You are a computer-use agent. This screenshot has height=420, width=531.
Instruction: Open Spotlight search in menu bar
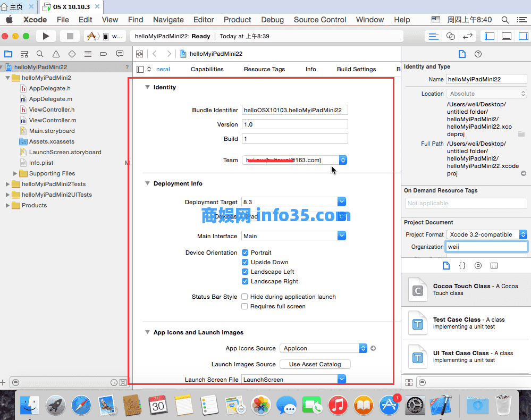pos(505,20)
